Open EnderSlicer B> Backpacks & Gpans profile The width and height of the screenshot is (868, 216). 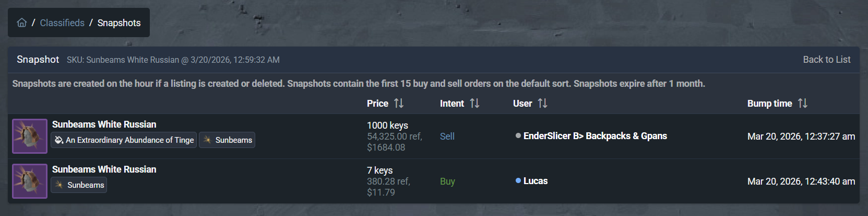coord(595,136)
